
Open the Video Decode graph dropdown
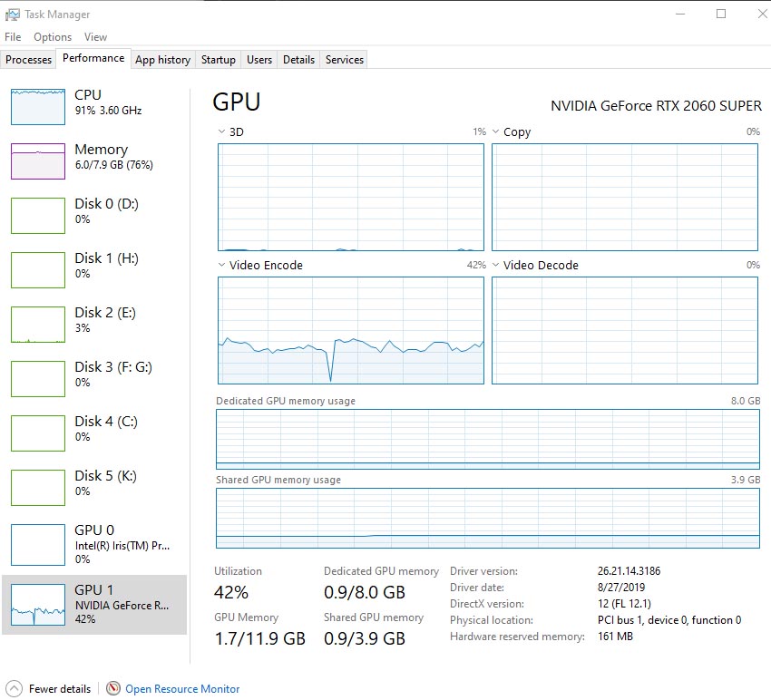[496, 265]
